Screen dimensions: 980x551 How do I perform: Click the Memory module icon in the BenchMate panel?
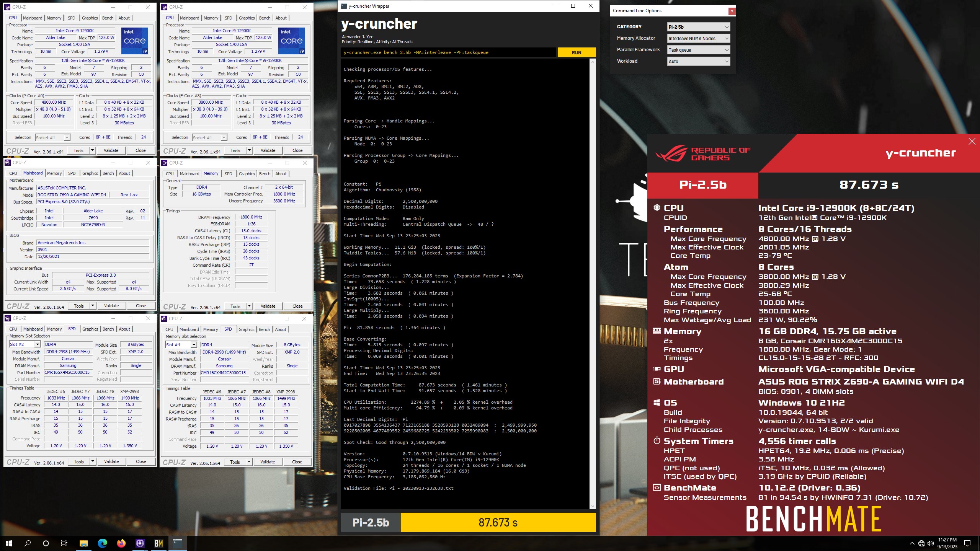[x=657, y=331]
